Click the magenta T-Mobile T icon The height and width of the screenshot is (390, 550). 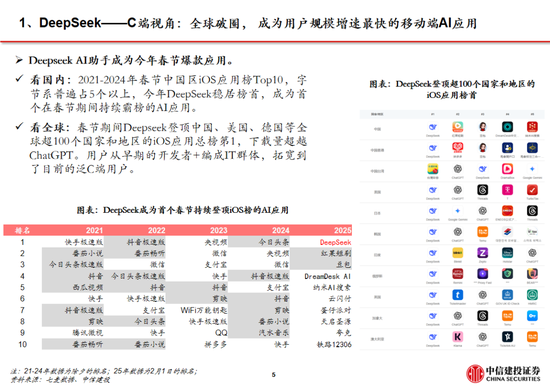[x=508, y=190]
